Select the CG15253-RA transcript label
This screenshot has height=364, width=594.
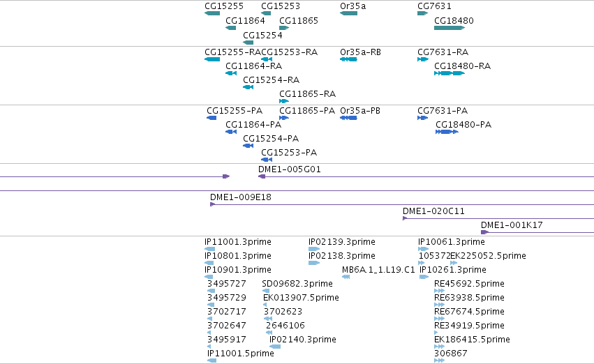(x=289, y=52)
